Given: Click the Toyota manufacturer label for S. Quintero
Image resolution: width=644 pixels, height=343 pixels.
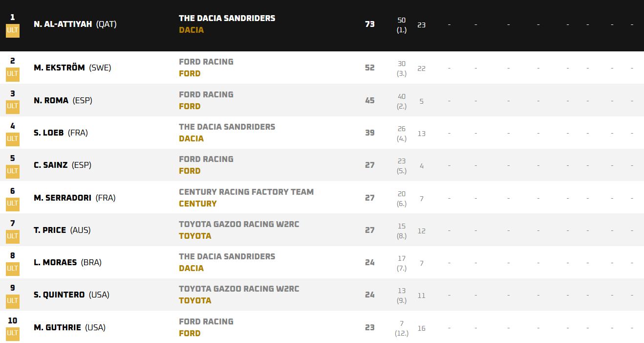Looking at the screenshot, I should click(x=195, y=300).
